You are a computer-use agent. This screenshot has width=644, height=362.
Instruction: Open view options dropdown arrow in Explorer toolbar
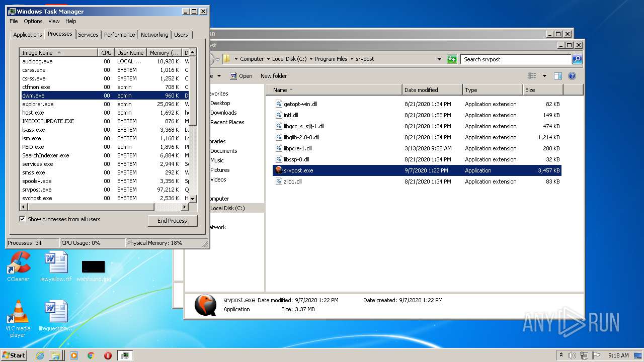(544, 76)
